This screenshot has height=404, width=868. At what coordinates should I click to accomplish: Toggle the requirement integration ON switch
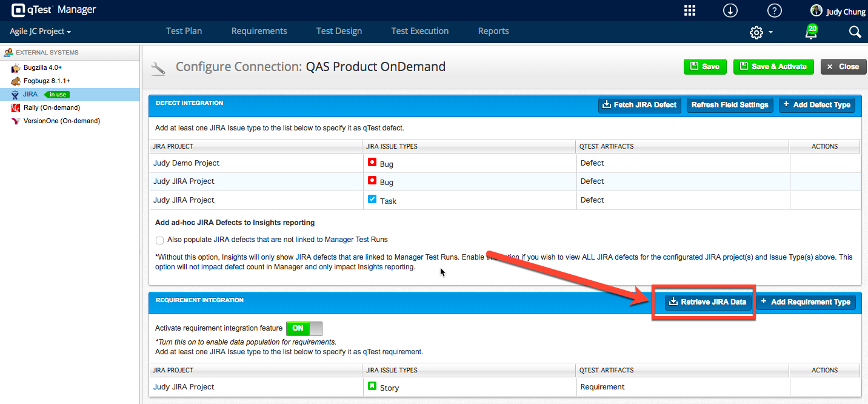[304, 328]
